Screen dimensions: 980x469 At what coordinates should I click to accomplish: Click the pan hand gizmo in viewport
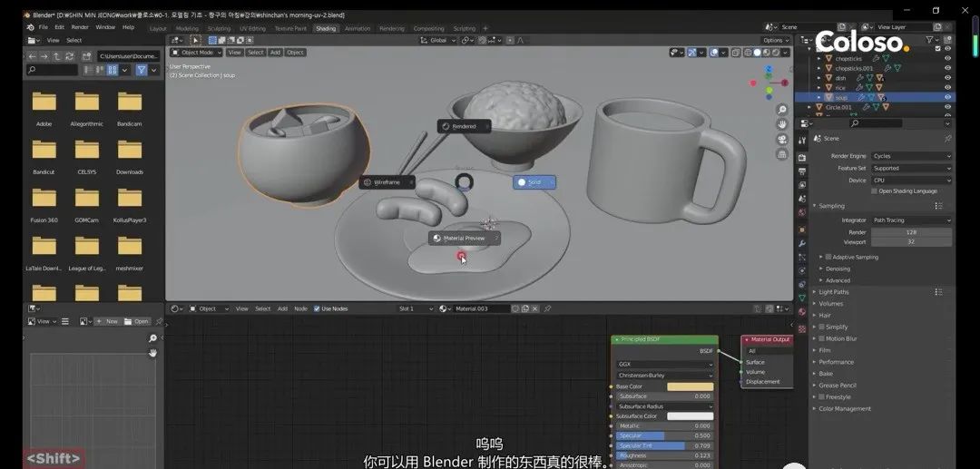click(x=782, y=125)
